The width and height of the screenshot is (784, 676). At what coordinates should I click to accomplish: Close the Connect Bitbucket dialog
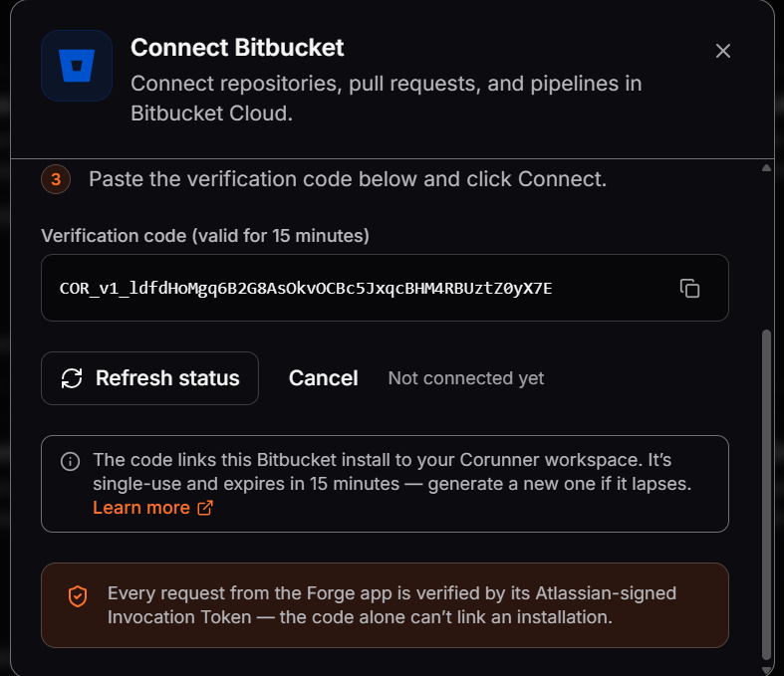[x=722, y=51]
